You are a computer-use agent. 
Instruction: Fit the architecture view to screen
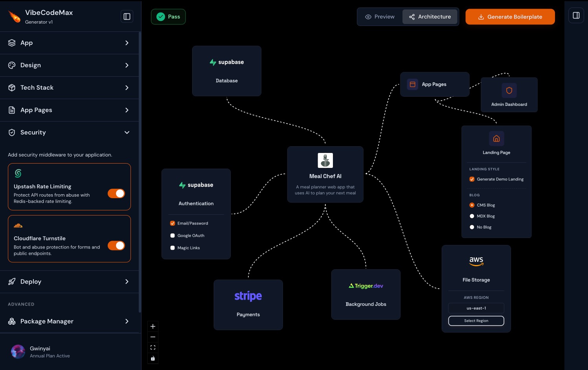(153, 348)
